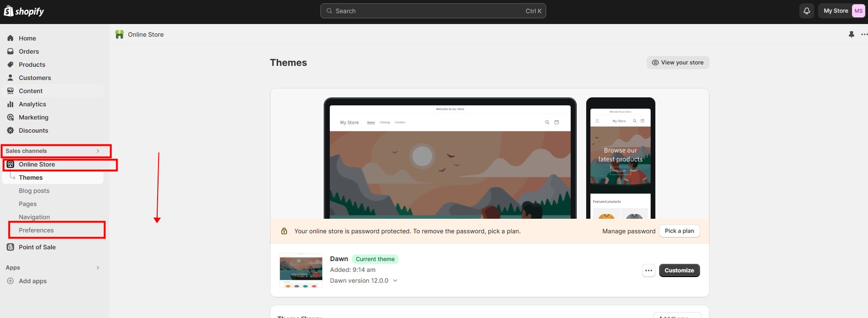The width and height of the screenshot is (868, 318).
Task: Open Orders from the sidebar icon
Action: [x=10, y=51]
